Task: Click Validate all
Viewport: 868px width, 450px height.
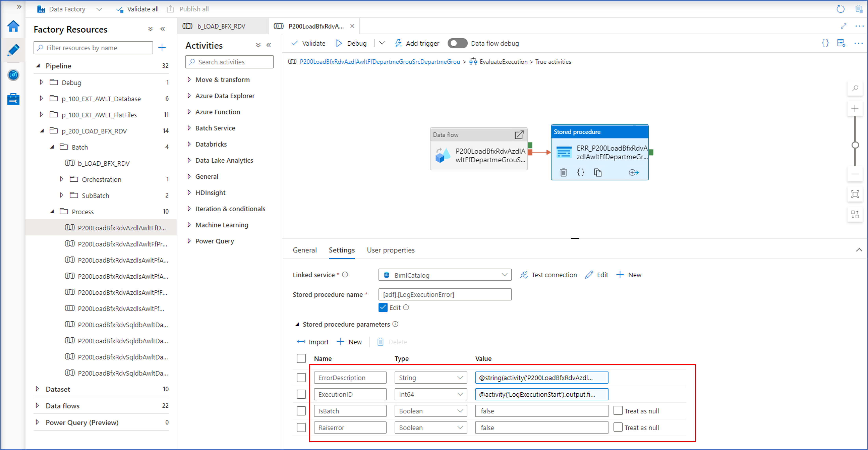Action: click(x=137, y=9)
